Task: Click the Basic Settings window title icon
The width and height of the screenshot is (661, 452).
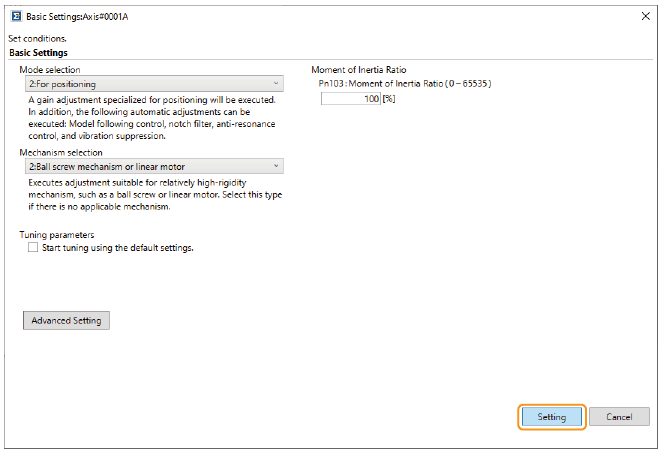Action: click(14, 15)
